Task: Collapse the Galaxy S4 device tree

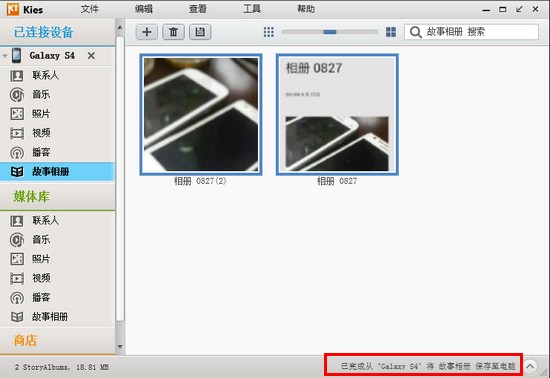Action: click(5, 56)
